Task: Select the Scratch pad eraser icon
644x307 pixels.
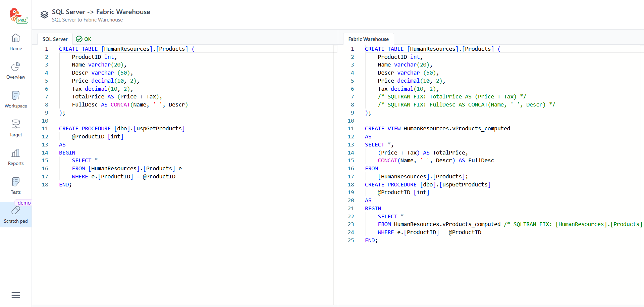Action: [16, 211]
